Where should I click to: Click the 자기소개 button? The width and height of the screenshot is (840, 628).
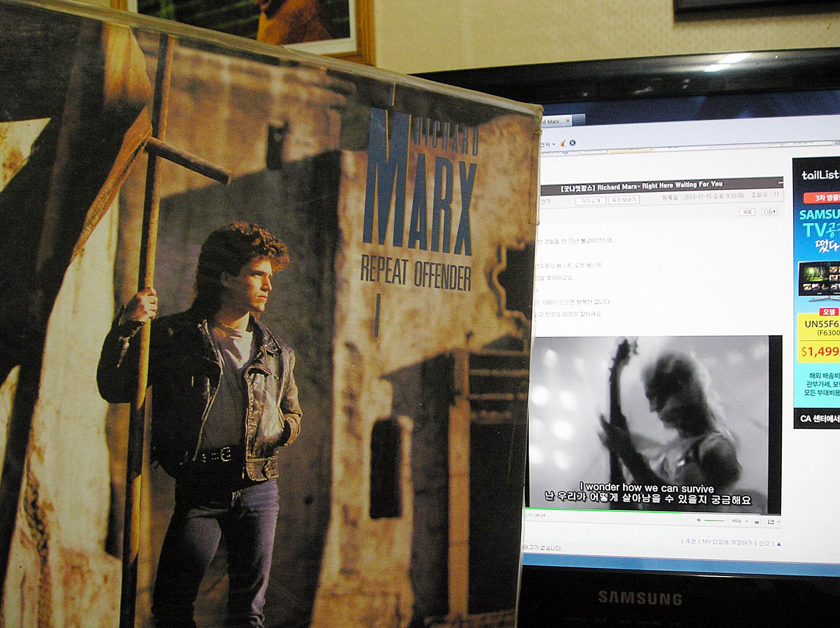click(x=590, y=201)
